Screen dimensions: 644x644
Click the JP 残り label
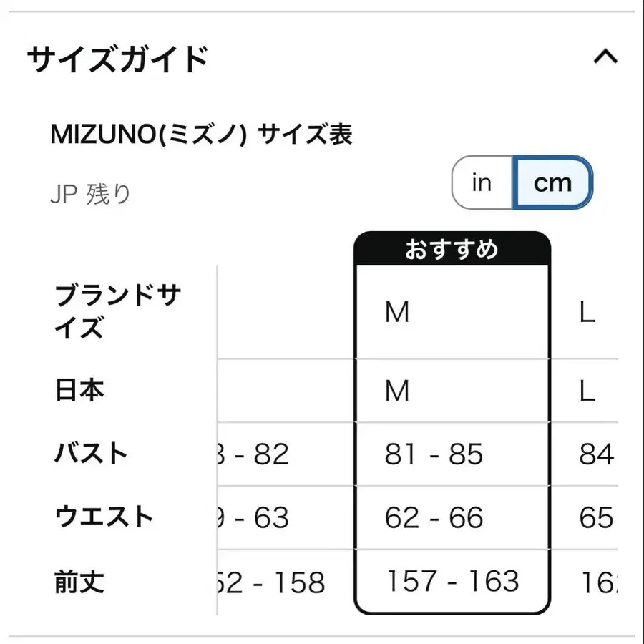(90, 194)
